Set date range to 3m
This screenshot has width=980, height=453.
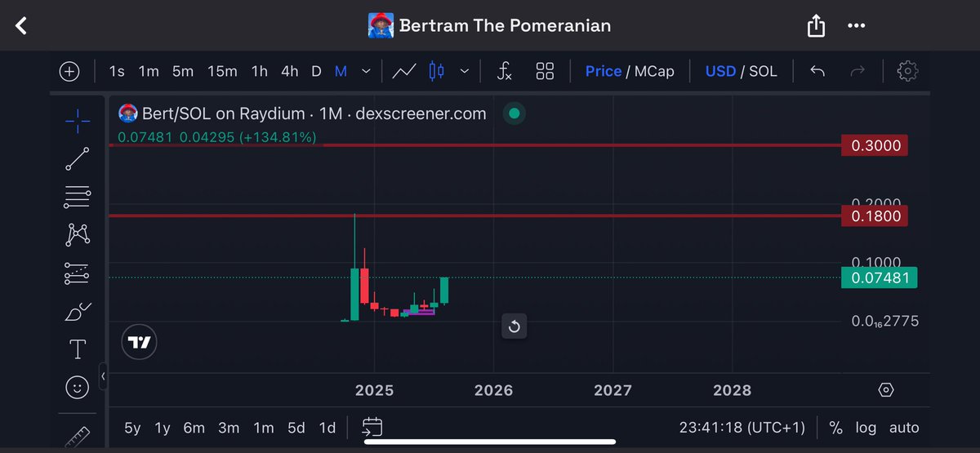coord(229,428)
